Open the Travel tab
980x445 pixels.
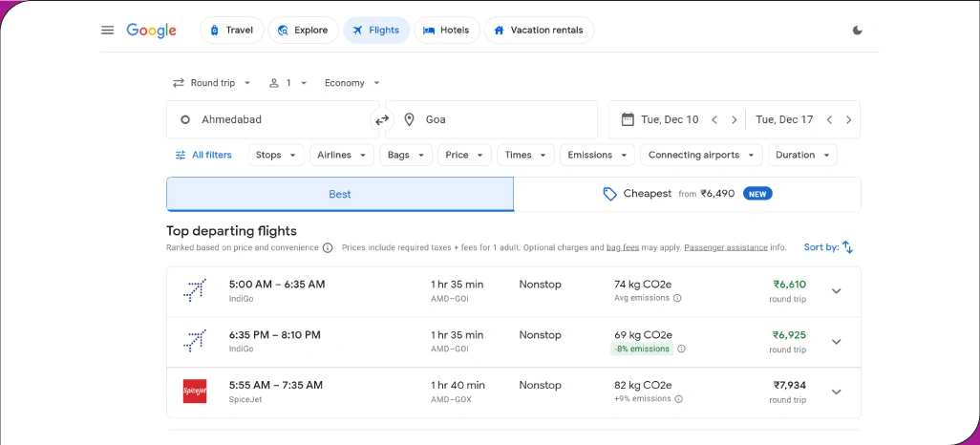(x=231, y=30)
